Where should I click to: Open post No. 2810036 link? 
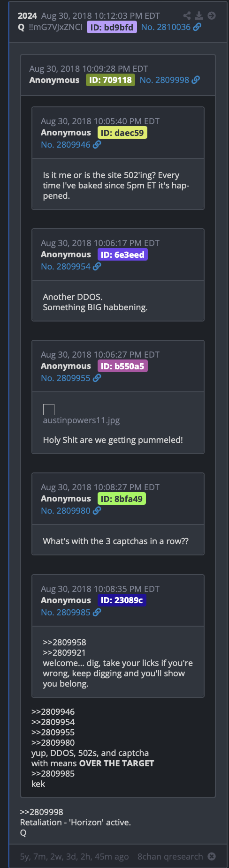click(166, 27)
